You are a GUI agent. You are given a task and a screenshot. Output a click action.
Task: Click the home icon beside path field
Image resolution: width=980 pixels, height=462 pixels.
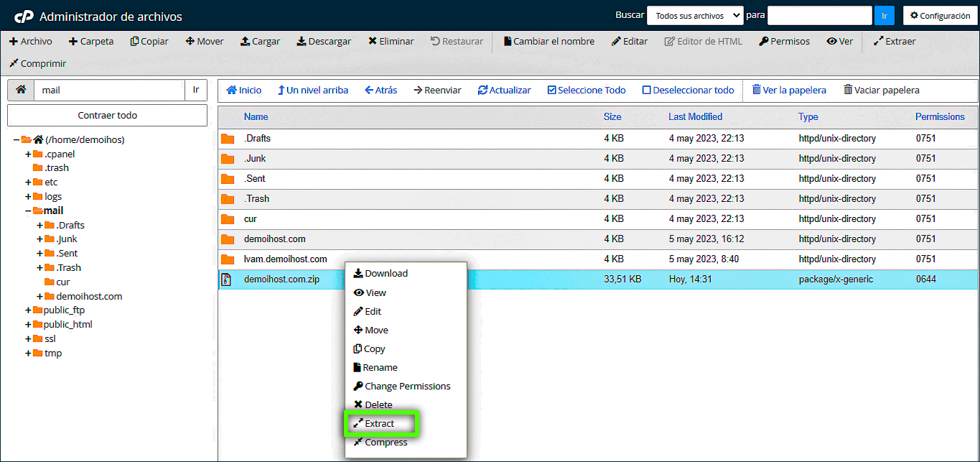pyautogui.click(x=22, y=91)
